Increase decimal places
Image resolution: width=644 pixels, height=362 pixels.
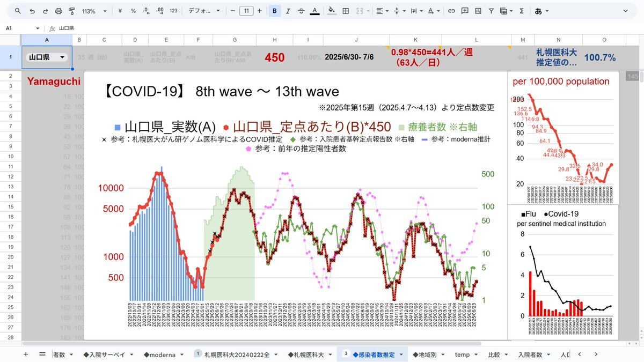[x=160, y=11]
